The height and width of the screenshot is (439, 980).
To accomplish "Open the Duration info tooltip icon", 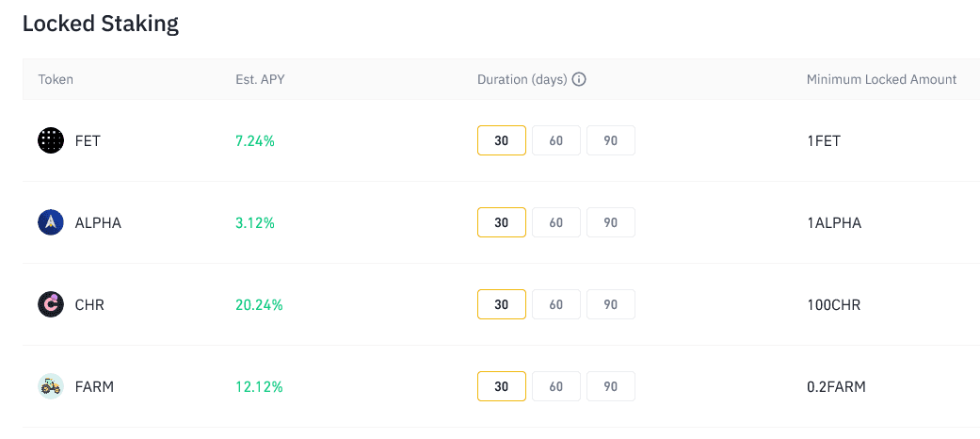I will tap(579, 79).
